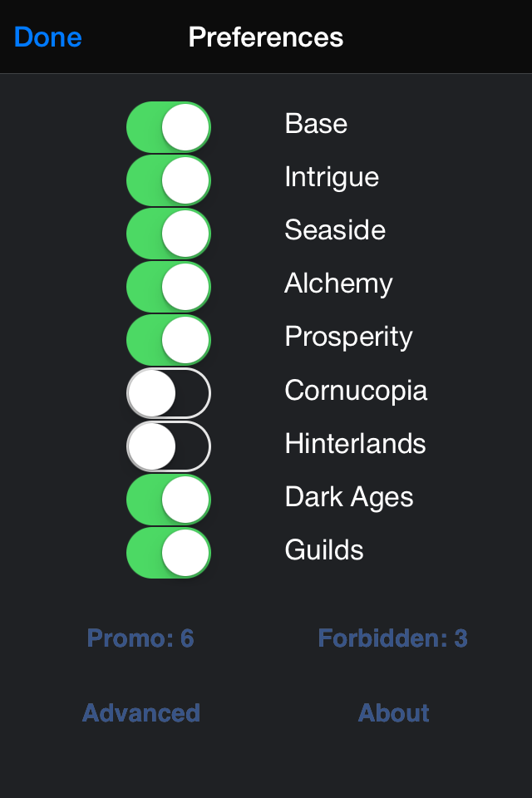Disable the Alchemy expansion switch
532x798 pixels.
168,286
